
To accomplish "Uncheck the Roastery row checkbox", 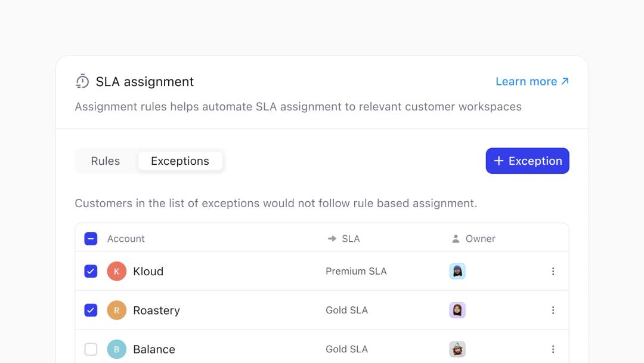I will pos(91,310).
